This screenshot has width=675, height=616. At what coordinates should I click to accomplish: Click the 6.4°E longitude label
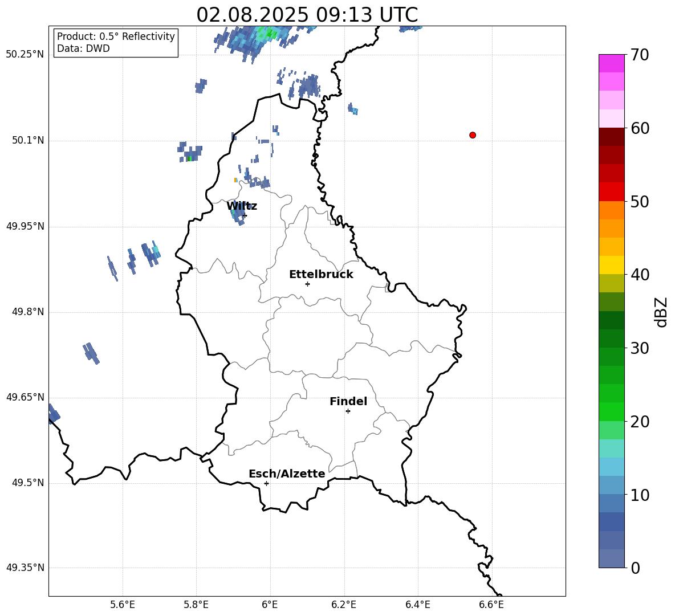417,605
